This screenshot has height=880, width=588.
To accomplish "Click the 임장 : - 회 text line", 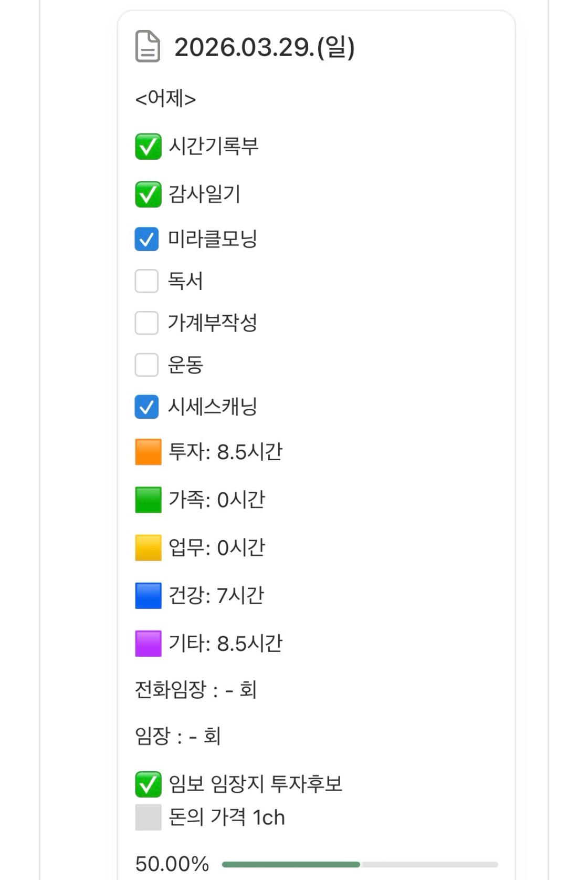I will (x=178, y=736).
